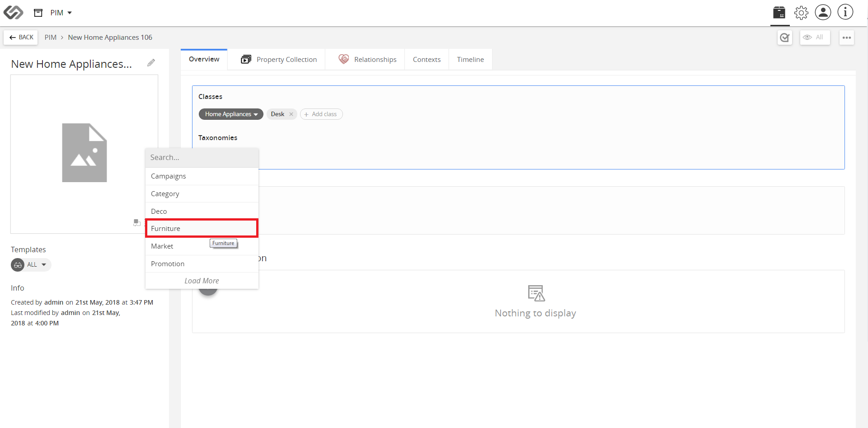Click the Add class button

[x=321, y=114]
